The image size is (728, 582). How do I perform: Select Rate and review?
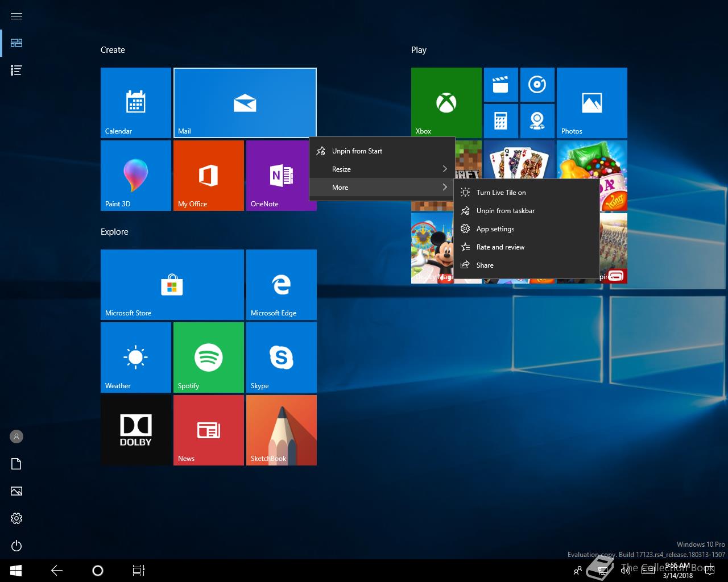tap(526, 247)
